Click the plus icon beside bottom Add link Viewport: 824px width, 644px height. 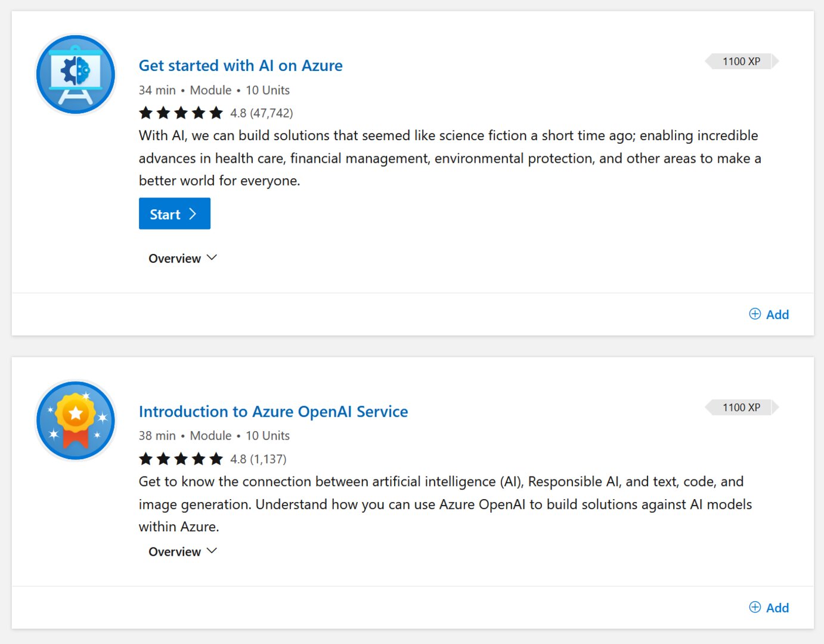[755, 606]
